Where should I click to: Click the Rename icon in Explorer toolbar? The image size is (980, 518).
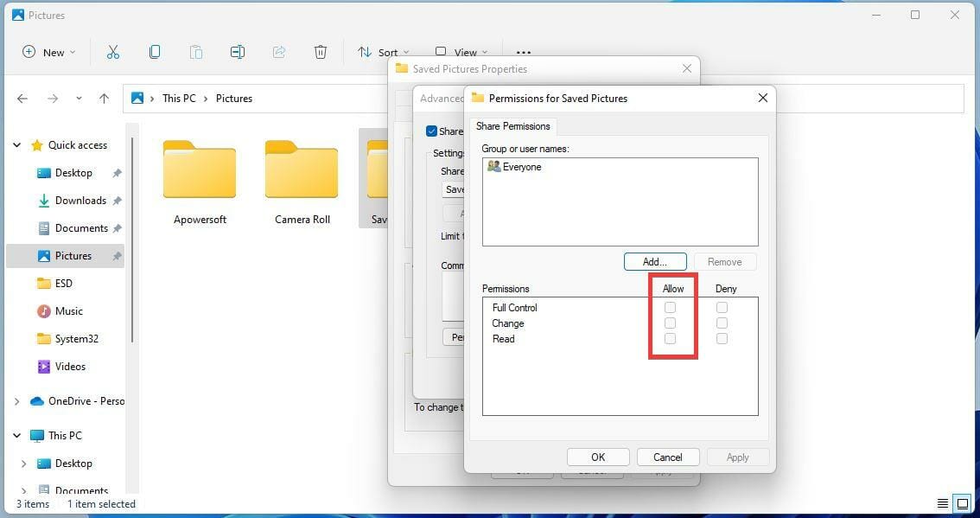coord(238,53)
